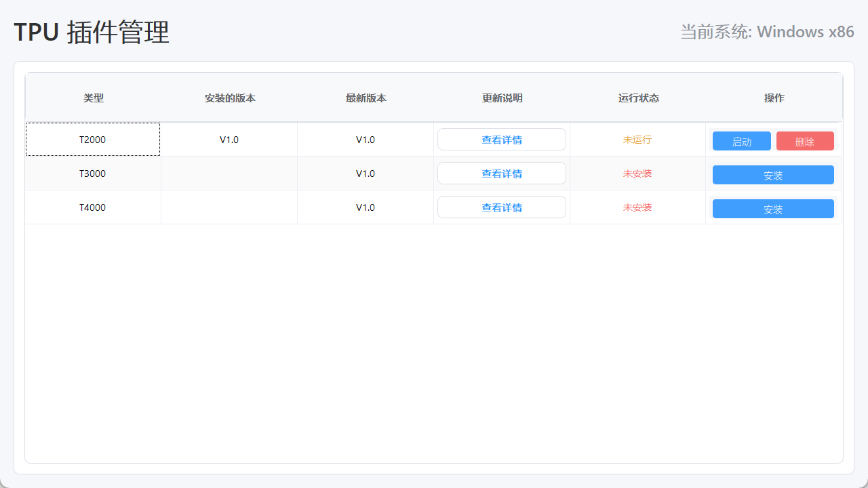Click the 运行状态 column header
This screenshot has height=488, width=868.
pyautogui.click(x=638, y=98)
